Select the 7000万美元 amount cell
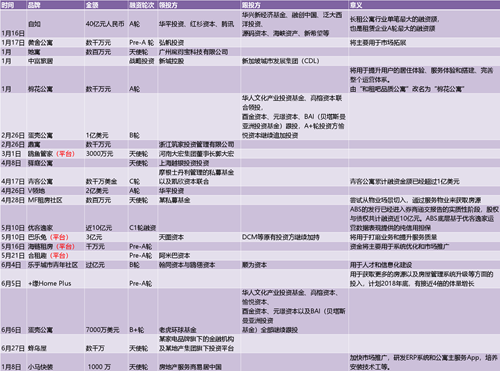 (106, 311)
